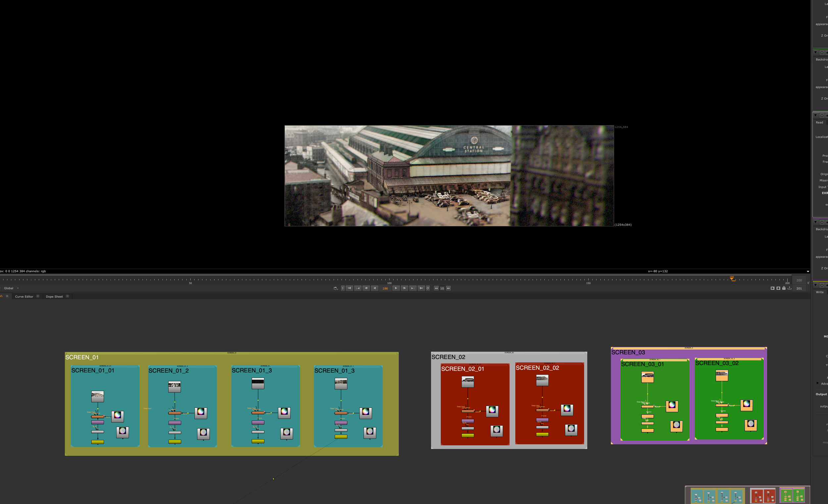Collapse the Backdrop panel above the Read panel
Screen dimensions: 828x504
click(815, 52)
